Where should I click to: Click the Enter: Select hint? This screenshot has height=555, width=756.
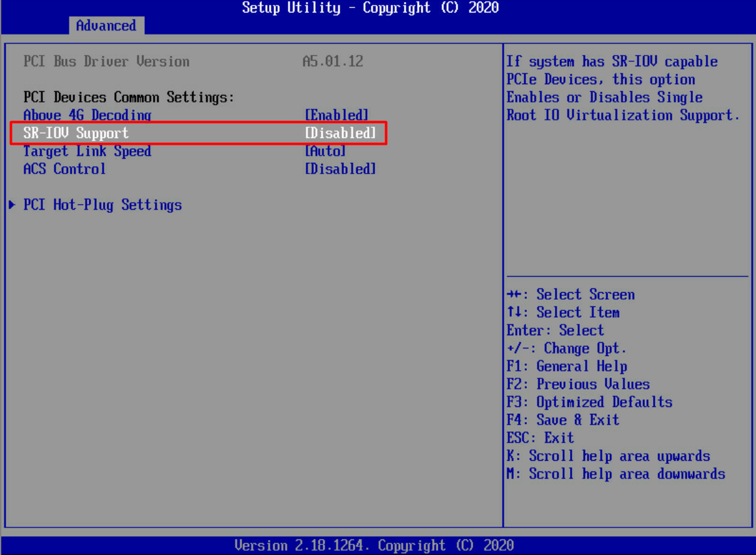(556, 330)
